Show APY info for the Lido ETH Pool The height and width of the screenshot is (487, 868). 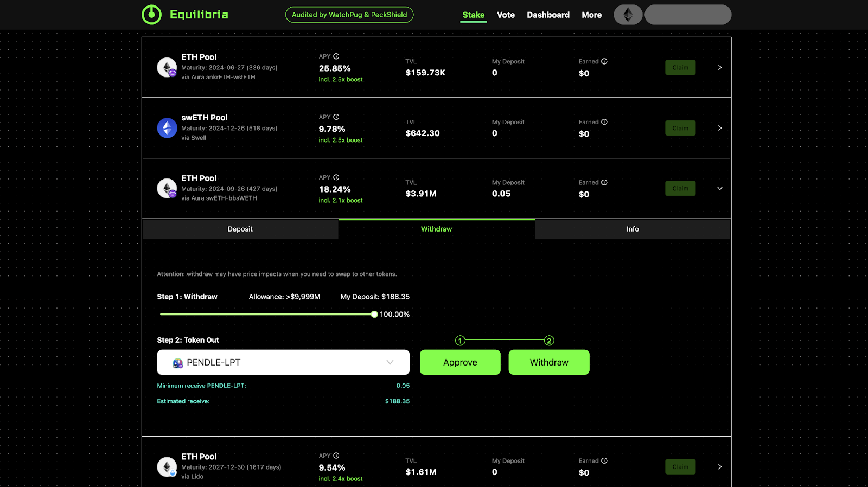tap(336, 456)
